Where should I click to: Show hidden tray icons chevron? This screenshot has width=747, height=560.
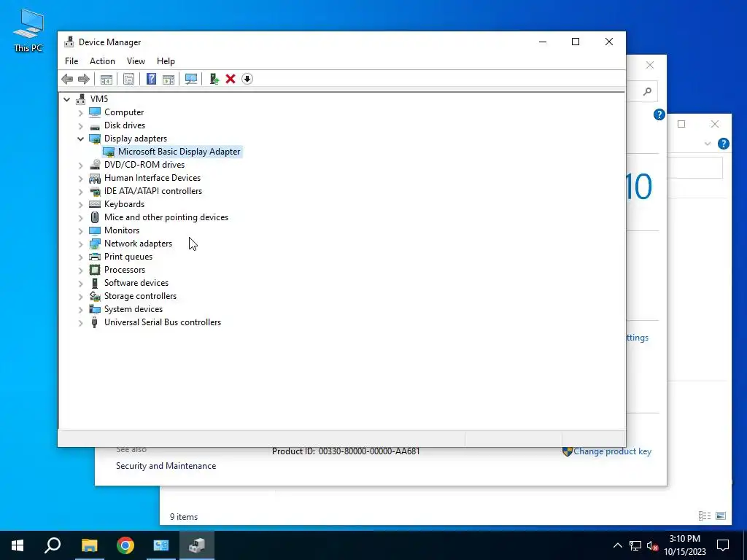pos(617,545)
